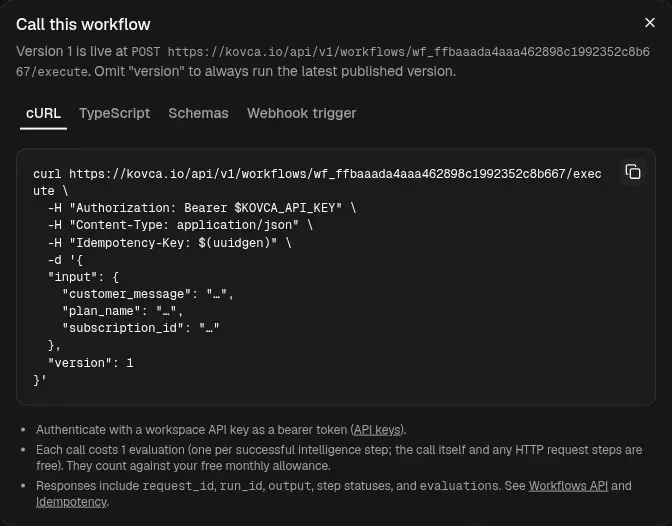
Task: Open the Workflows API documentation link
Action: click(568, 486)
